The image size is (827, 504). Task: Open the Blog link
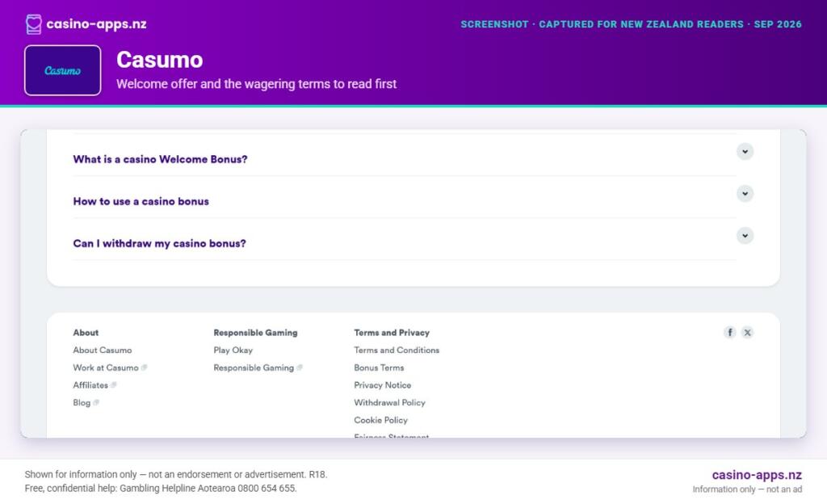tap(82, 402)
